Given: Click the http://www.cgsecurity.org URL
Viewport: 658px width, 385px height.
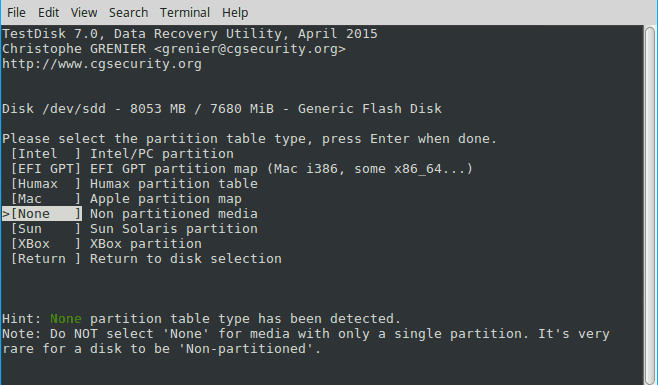Looking at the screenshot, I should tap(102, 64).
